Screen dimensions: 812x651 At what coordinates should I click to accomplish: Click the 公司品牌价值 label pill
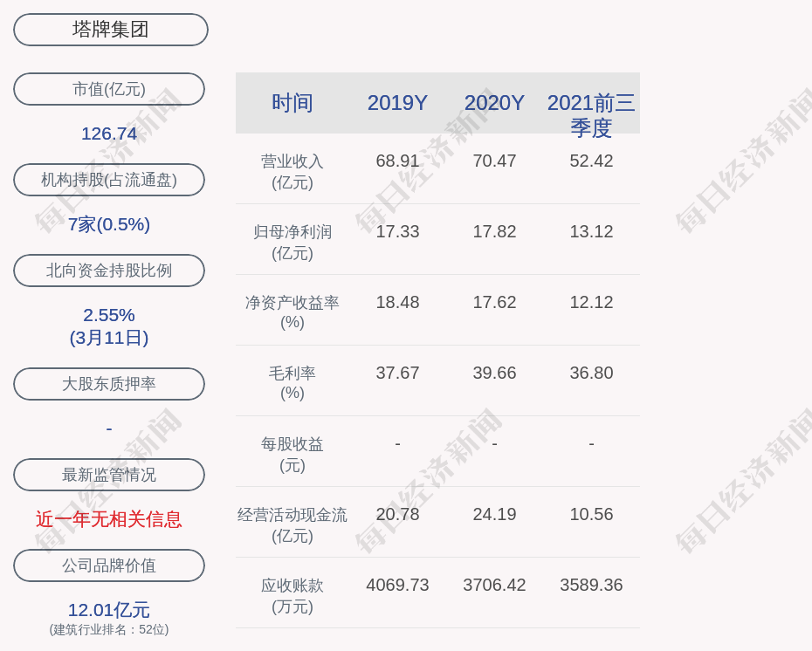coord(109,565)
